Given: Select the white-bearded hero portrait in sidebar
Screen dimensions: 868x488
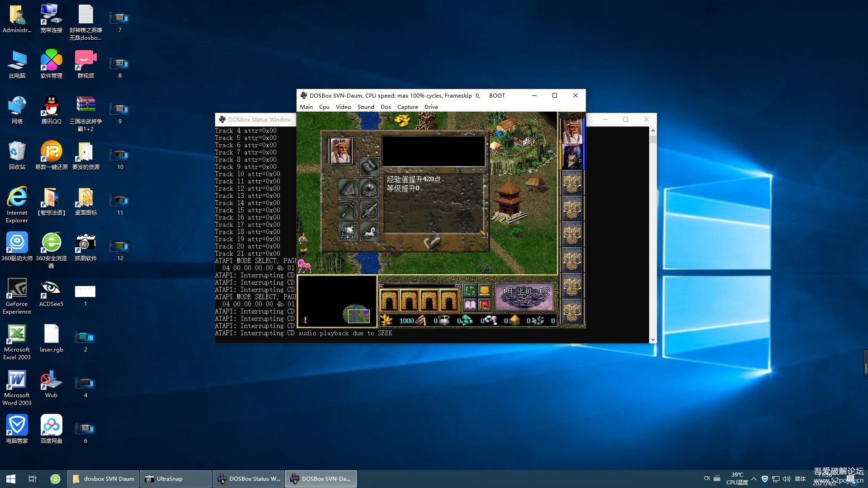Looking at the screenshot, I should pos(572,130).
